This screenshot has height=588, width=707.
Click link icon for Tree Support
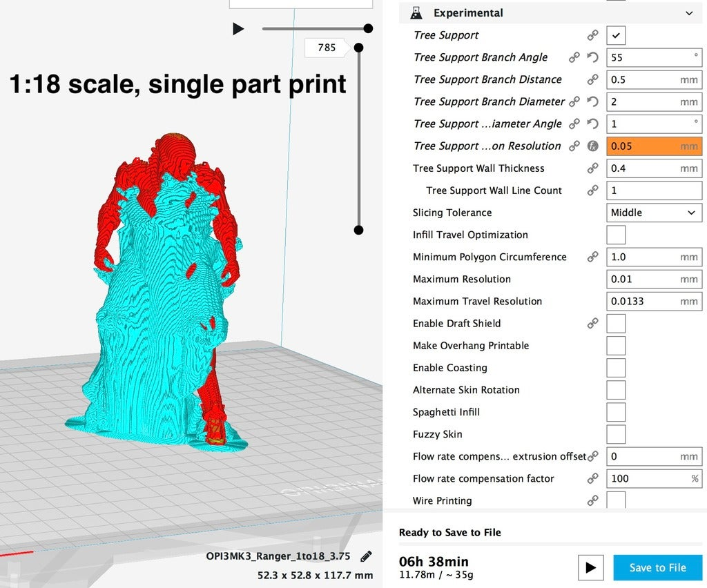click(592, 35)
